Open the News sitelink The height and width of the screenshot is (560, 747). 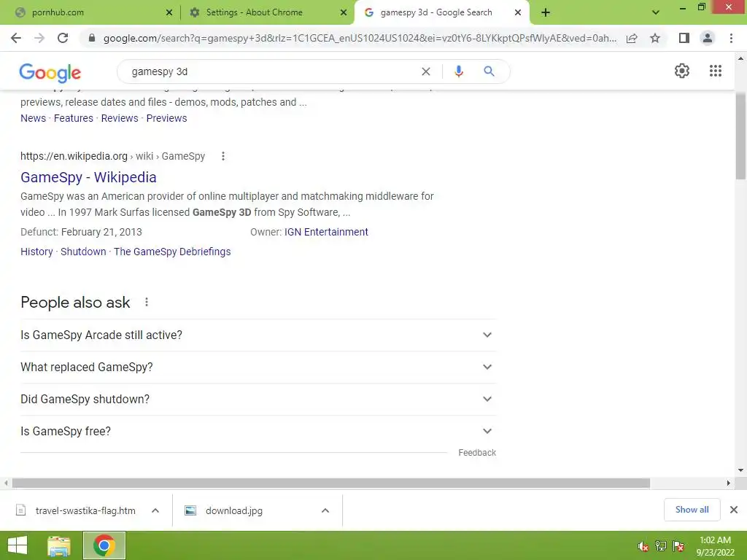coord(34,118)
